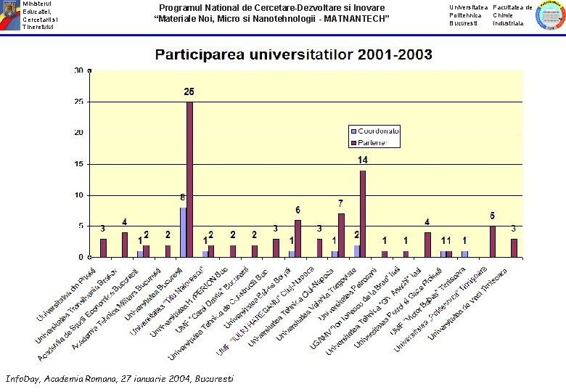Click the InfoDay Academia Romana footer text
This screenshot has width=566, height=392.
120,379
